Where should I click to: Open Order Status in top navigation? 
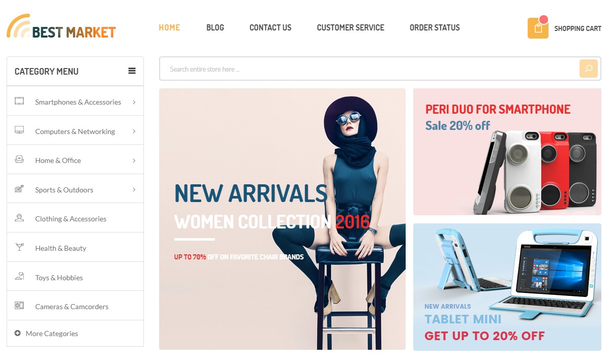(x=435, y=27)
